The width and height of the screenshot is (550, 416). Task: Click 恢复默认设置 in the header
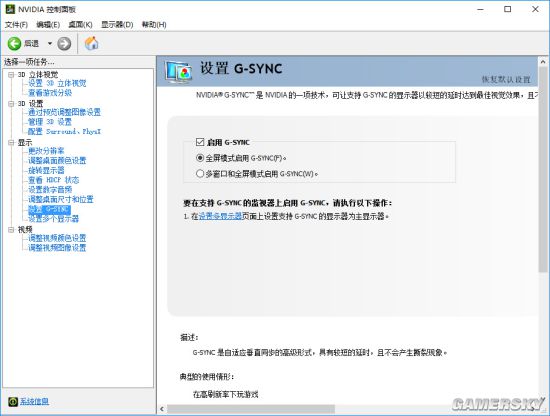506,80
